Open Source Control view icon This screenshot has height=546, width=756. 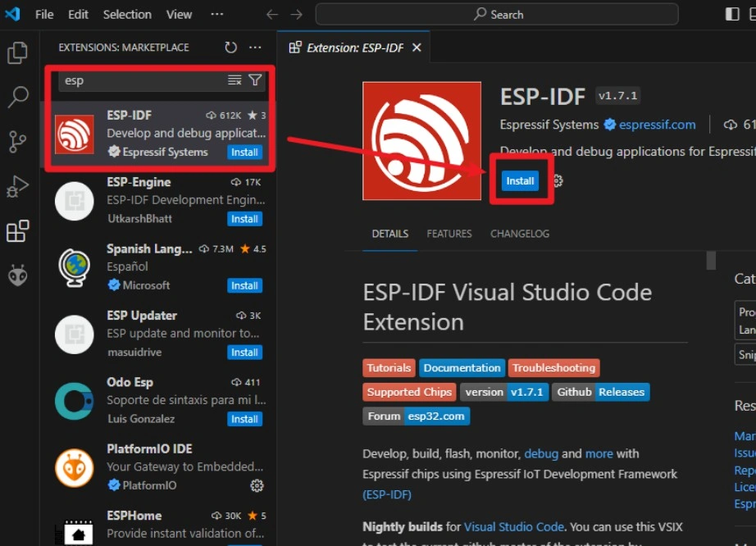[x=17, y=142]
